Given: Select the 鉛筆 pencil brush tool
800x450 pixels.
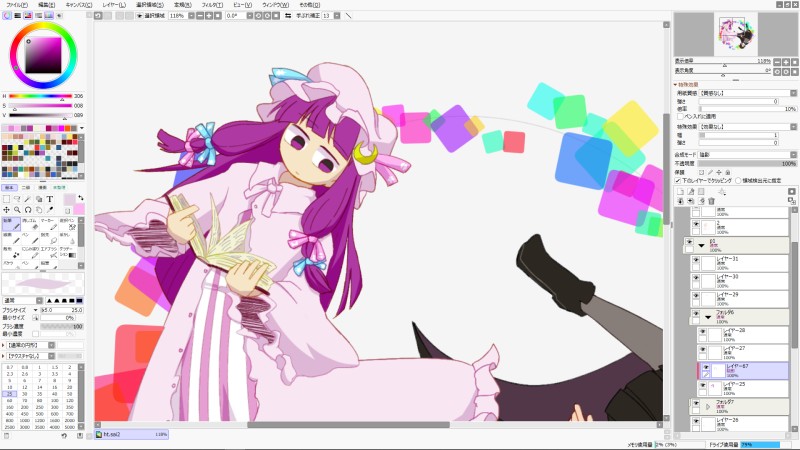Looking at the screenshot, I should [11, 224].
